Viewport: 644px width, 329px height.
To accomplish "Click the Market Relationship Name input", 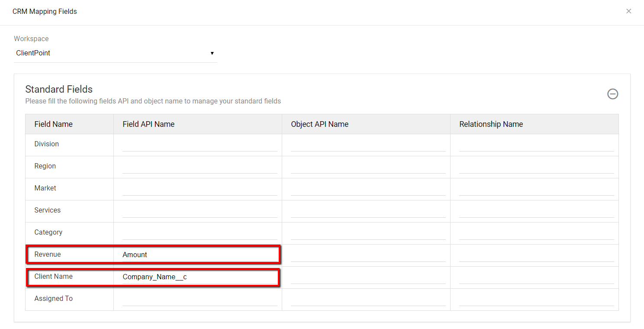I will point(536,188).
